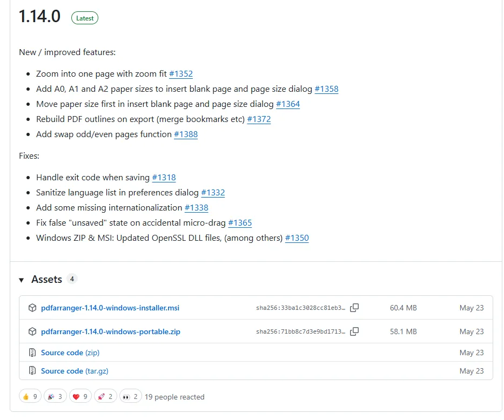The height and width of the screenshot is (420, 504).
Task: Click May 23 date for installer.msi
Action: click(x=472, y=308)
